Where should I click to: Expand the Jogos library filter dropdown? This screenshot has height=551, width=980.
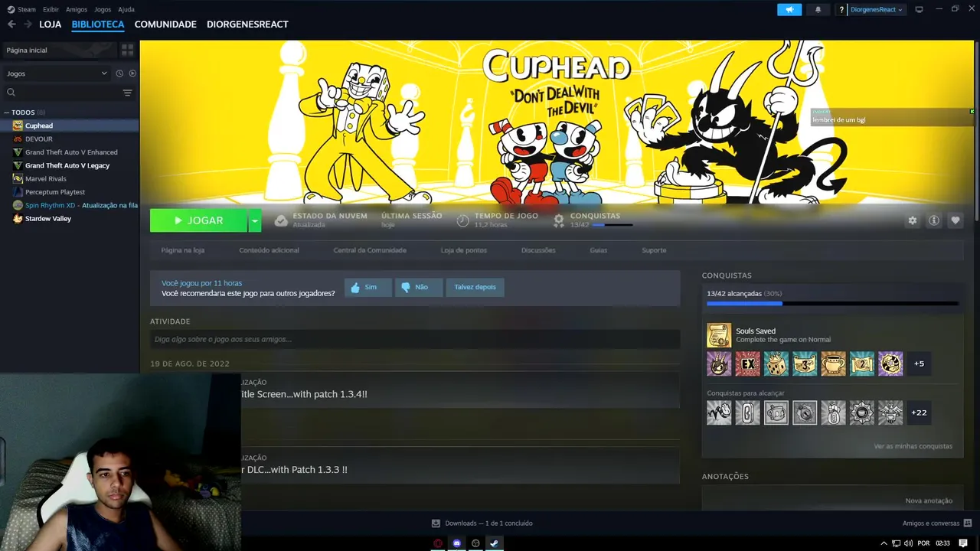point(57,73)
